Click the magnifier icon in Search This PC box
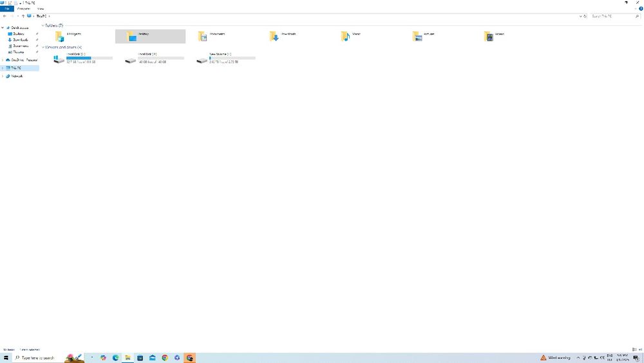 tap(637, 16)
